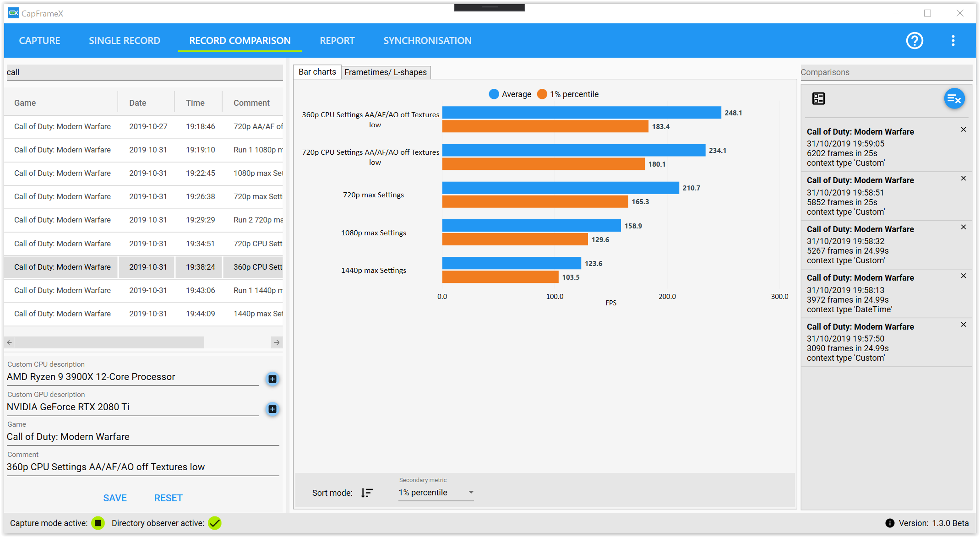Select the highlighted record at 19:38:24
980x537 pixels.
click(x=144, y=267)
